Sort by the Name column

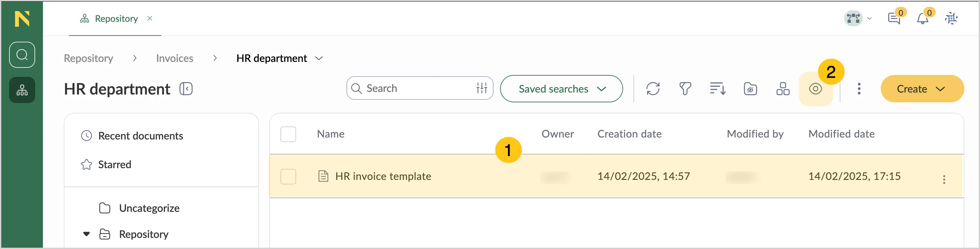[331, 134]
